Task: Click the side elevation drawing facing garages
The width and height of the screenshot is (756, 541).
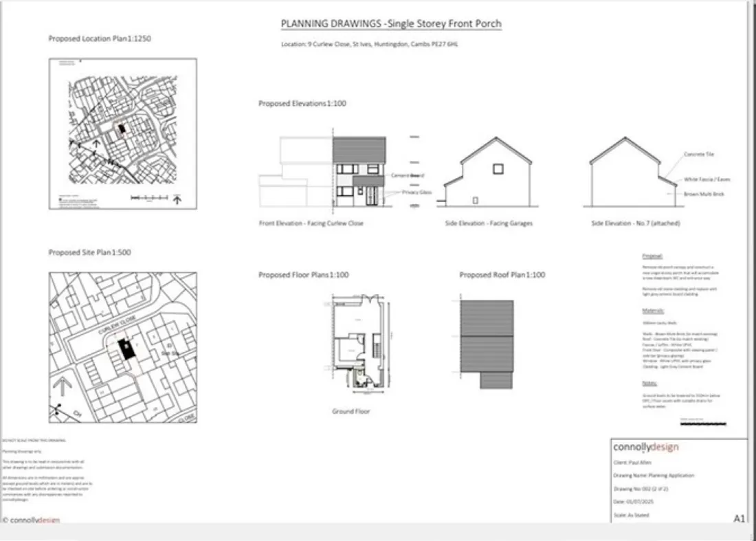Action: pos(487,172)
